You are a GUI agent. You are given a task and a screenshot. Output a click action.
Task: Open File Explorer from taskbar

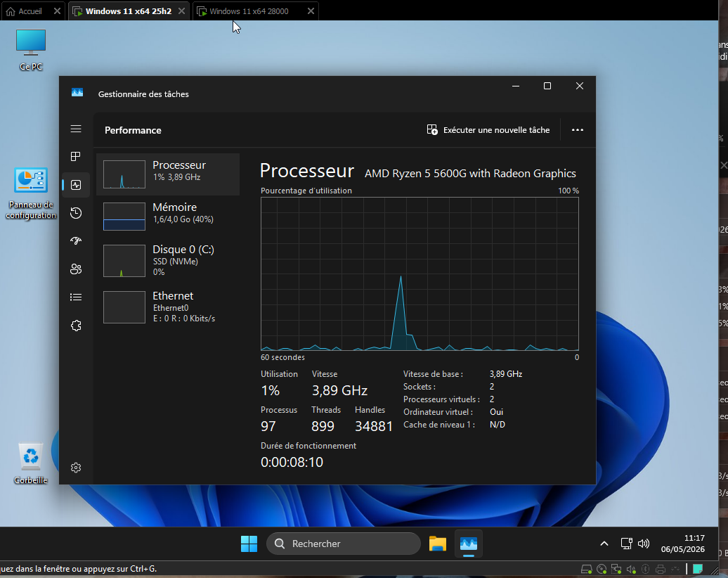pos(437,544)
